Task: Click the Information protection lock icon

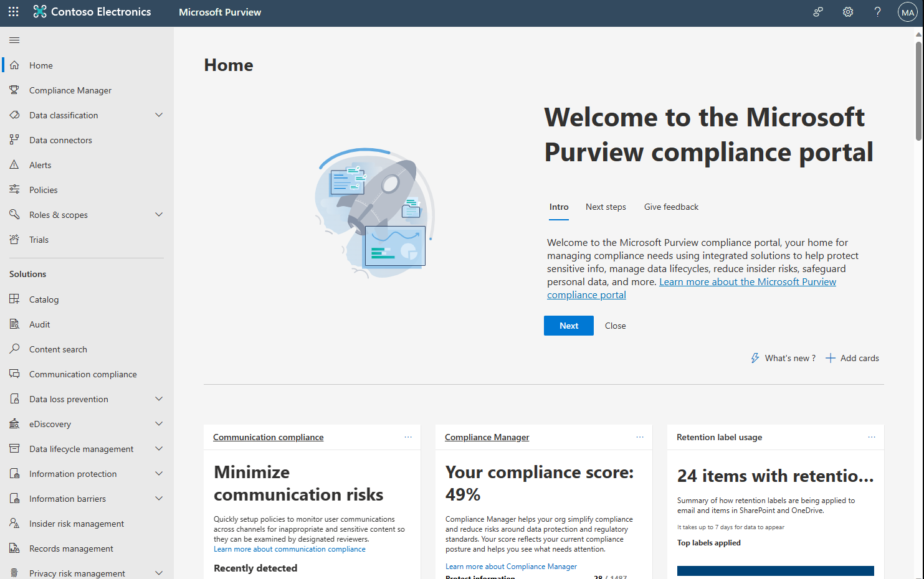Action: point(14,474)
